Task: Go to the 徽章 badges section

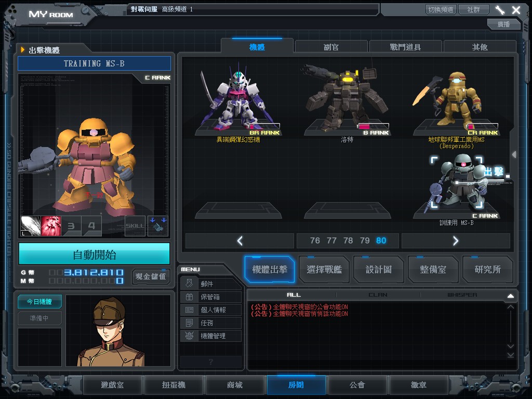Action: tap(419, 385)
